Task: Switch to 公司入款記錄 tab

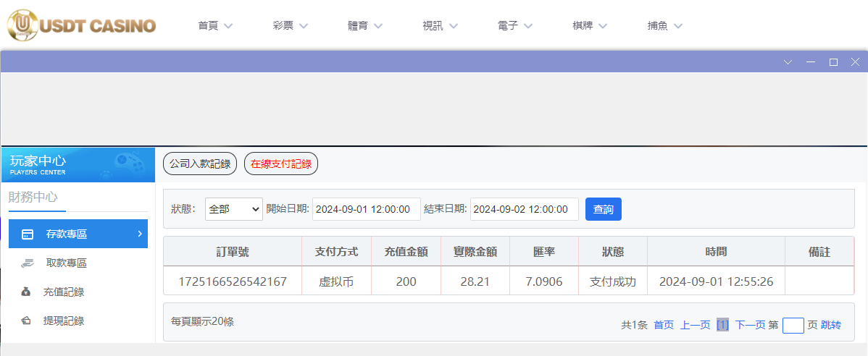Action: click(x=200, y=164)
